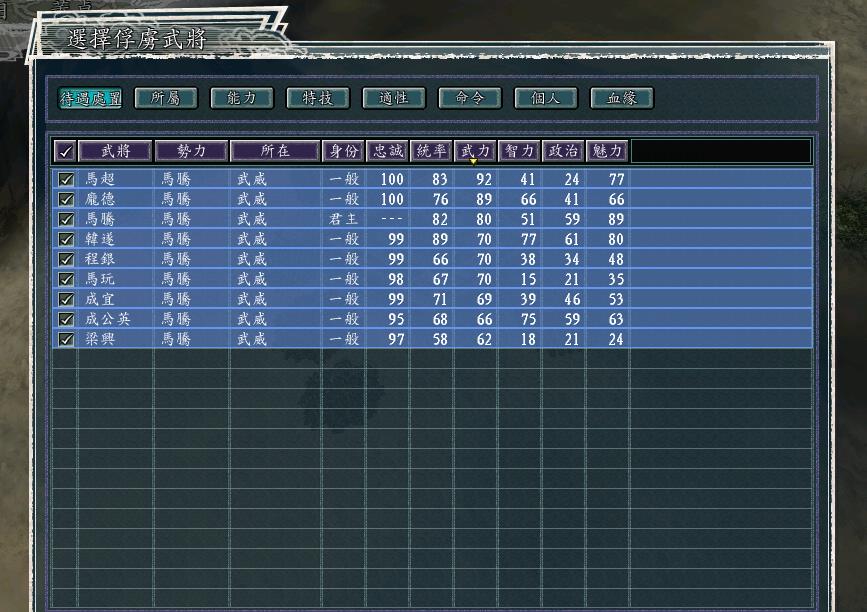Sort the list by the 武將 column
The width and height of the screenshot is (867, 612).
115,151
